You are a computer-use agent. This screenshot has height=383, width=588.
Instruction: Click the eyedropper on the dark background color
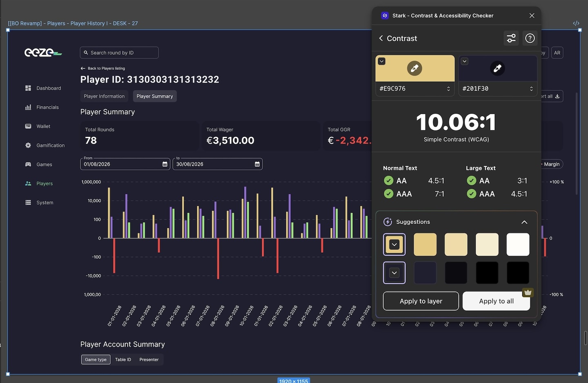[497, 68]
